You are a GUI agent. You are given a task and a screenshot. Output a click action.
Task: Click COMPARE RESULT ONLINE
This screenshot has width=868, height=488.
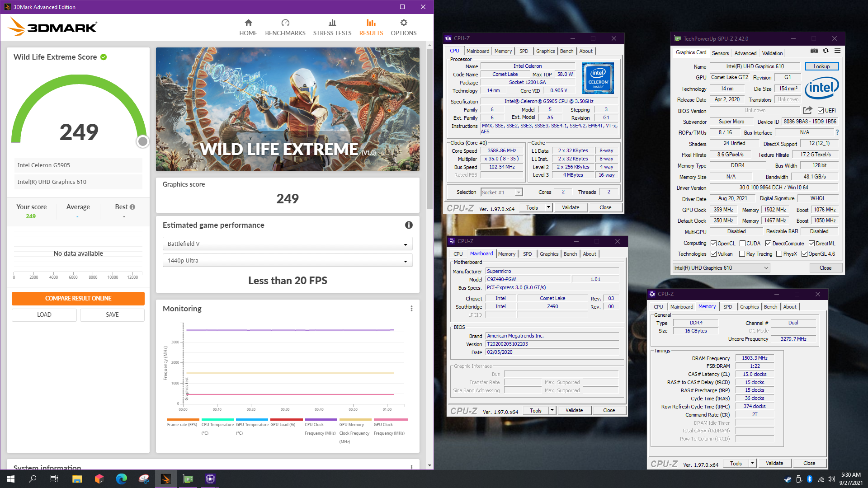click(x=78, y=298)
